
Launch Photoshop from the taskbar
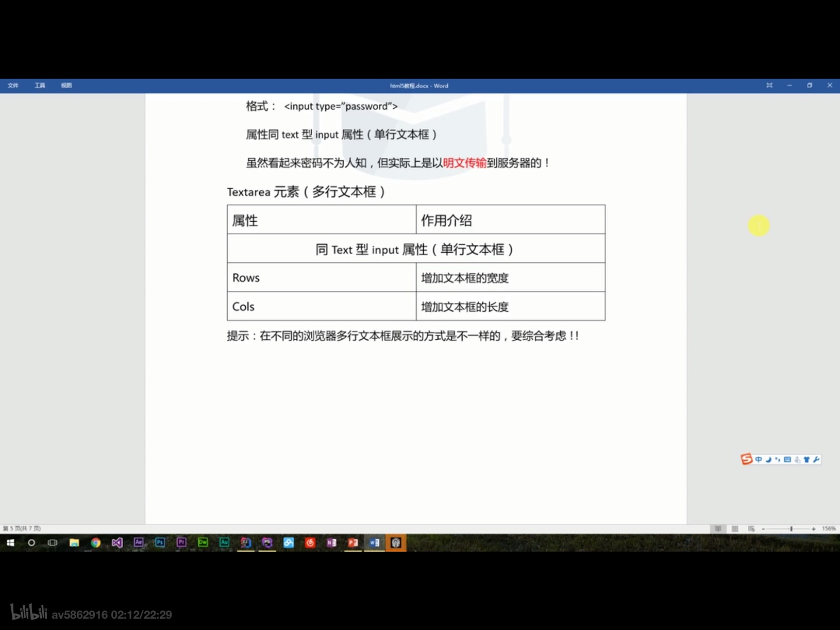point(160,543)
